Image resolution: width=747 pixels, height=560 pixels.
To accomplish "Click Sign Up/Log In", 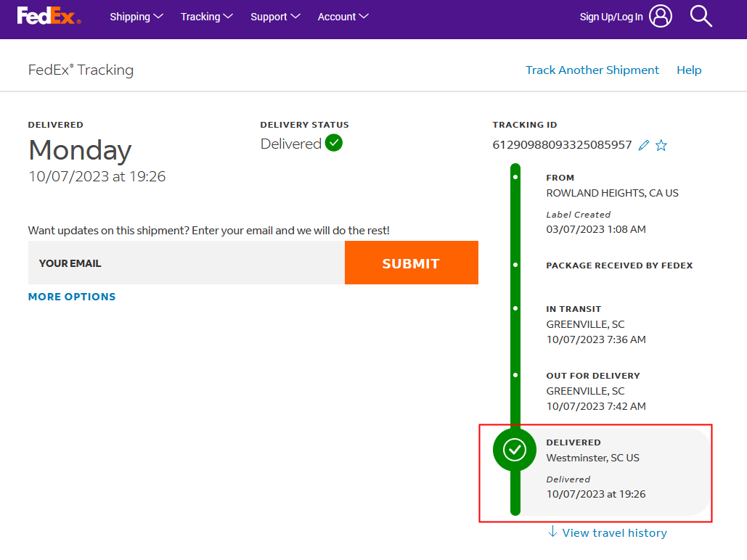I will point(611,17).
